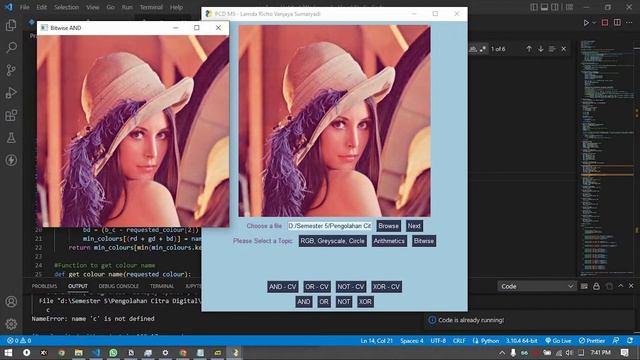Split the editor to the right
The width and height of the screenshot is (640, 360).
(x=617, y=23)
